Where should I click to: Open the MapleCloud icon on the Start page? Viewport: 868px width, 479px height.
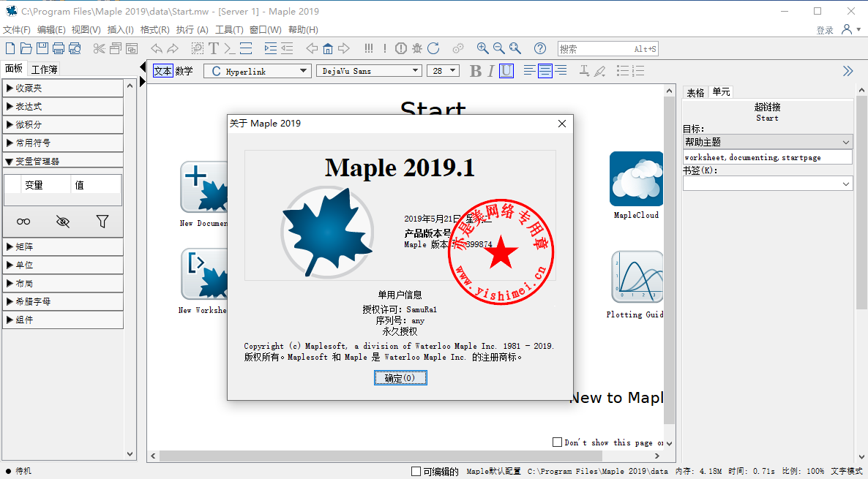click(x=636, y=178)
